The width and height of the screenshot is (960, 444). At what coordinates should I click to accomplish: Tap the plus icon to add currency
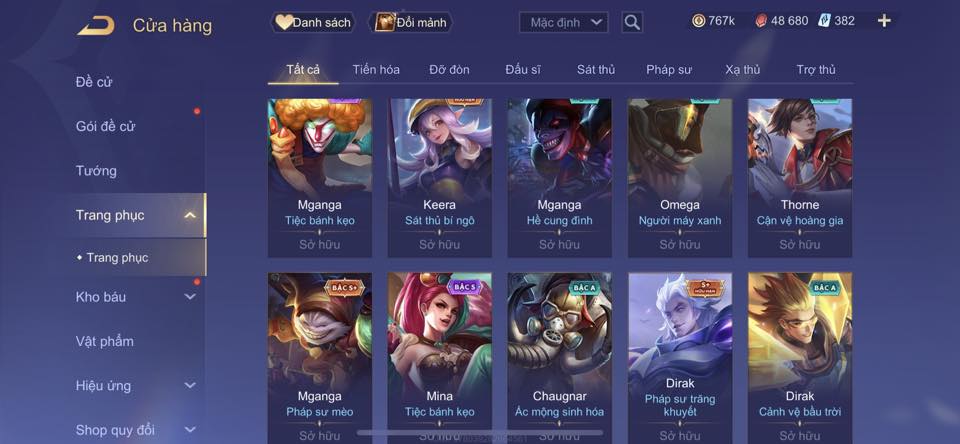[x=884, y=21]
